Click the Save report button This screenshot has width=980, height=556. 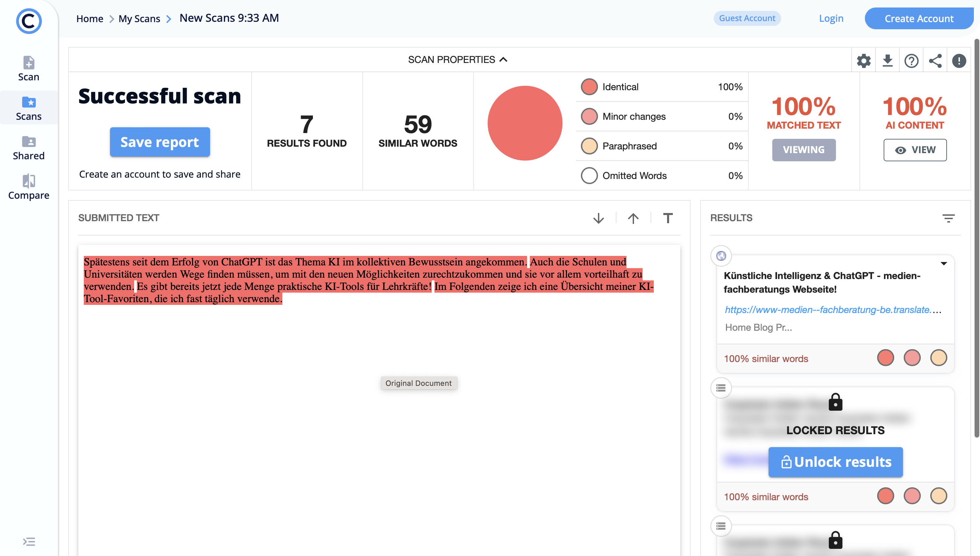(160, 142)
